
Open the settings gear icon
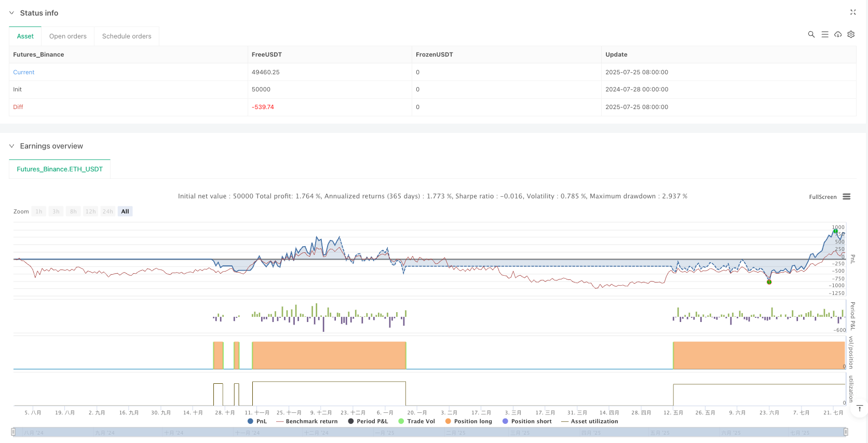click(x=851, y=34)
